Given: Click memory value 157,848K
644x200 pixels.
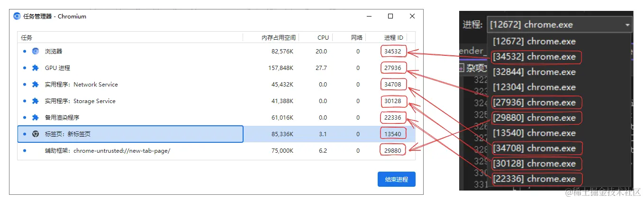Looking at the screenshot, I should coord(281,68).
